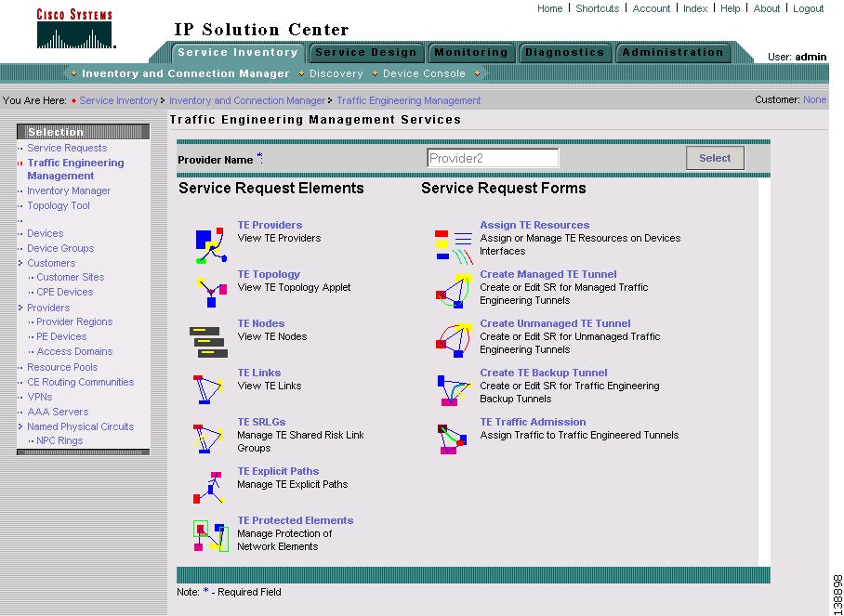
Task: Open the Account link
Action: point(652,8)
